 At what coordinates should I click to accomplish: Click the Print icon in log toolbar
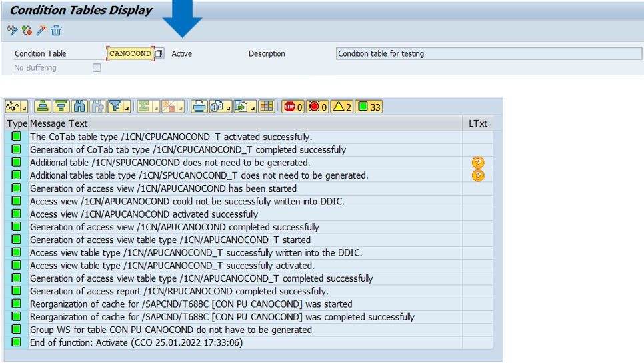pos(198,107)
